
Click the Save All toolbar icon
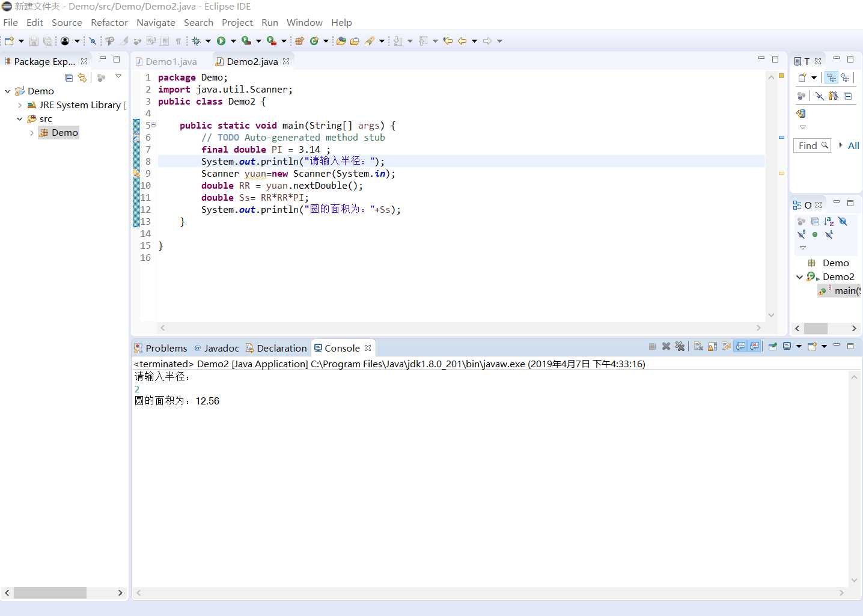(x=47, y=41)
